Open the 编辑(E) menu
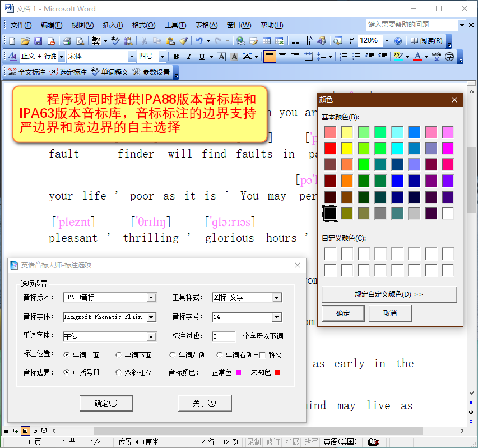This screenshot has height=448, width=478. pos(52,25)
